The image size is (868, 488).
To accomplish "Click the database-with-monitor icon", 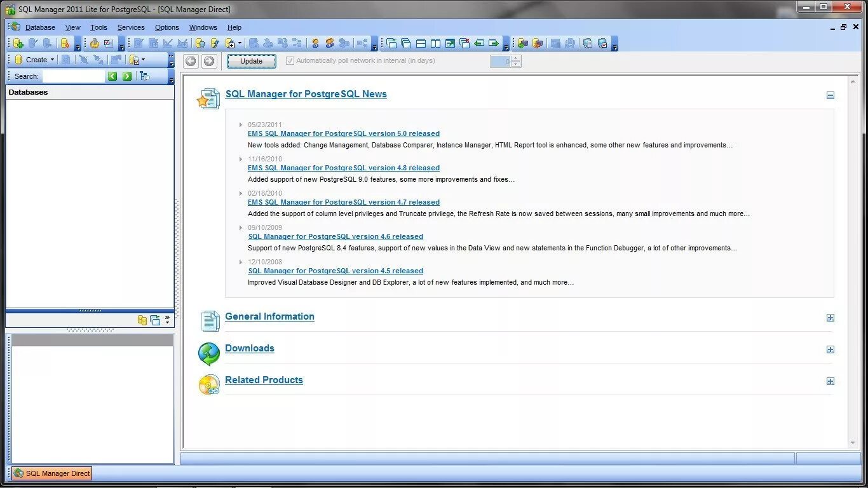I will [200, 43].
